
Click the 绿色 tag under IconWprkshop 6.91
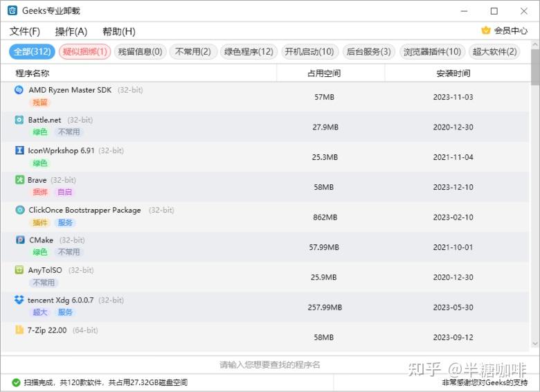click(x=40, y=163)
